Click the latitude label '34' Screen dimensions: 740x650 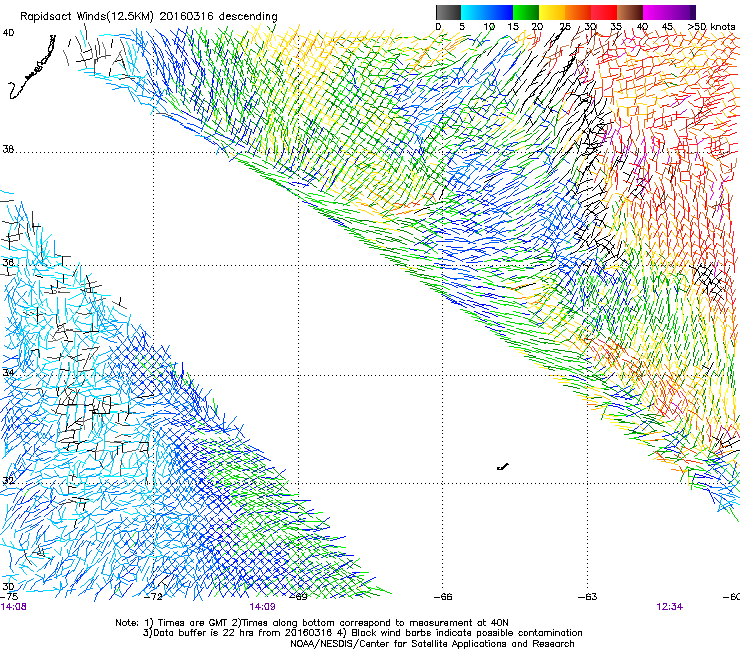[8, 372]
